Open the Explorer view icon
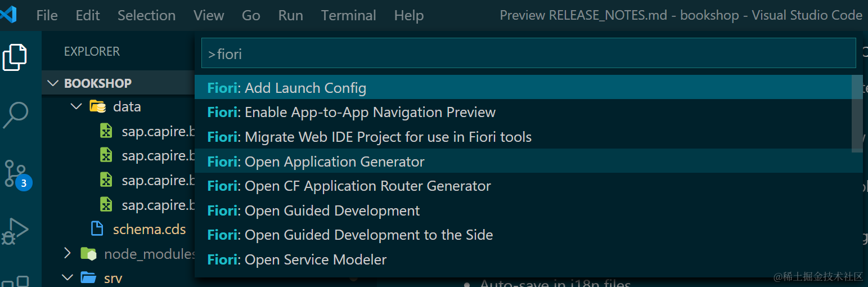Screen dimensions: 868x287 pyautogui.click(x=15, y=57)
